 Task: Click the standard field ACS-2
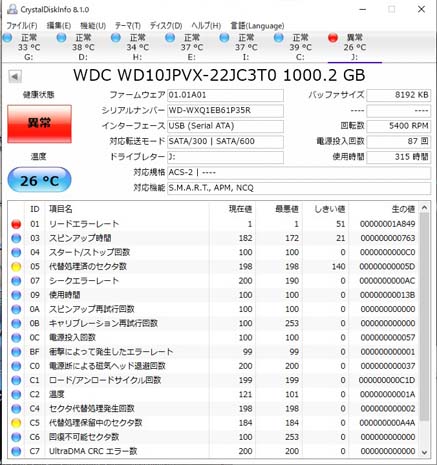pos(299,173)
